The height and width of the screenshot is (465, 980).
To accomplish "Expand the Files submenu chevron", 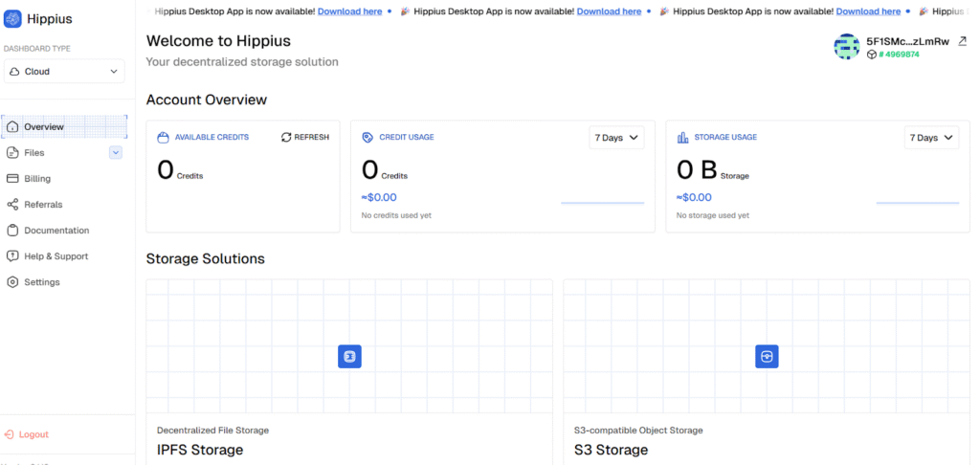I will point(116,152).
